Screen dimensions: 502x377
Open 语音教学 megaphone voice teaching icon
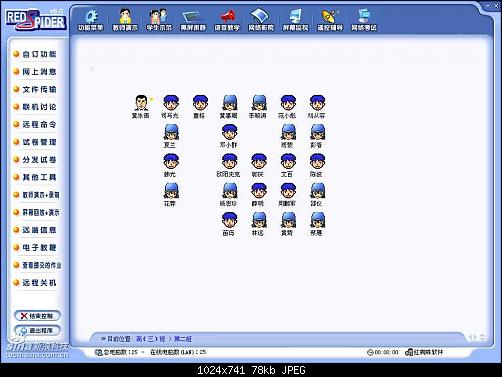(227, 20)
